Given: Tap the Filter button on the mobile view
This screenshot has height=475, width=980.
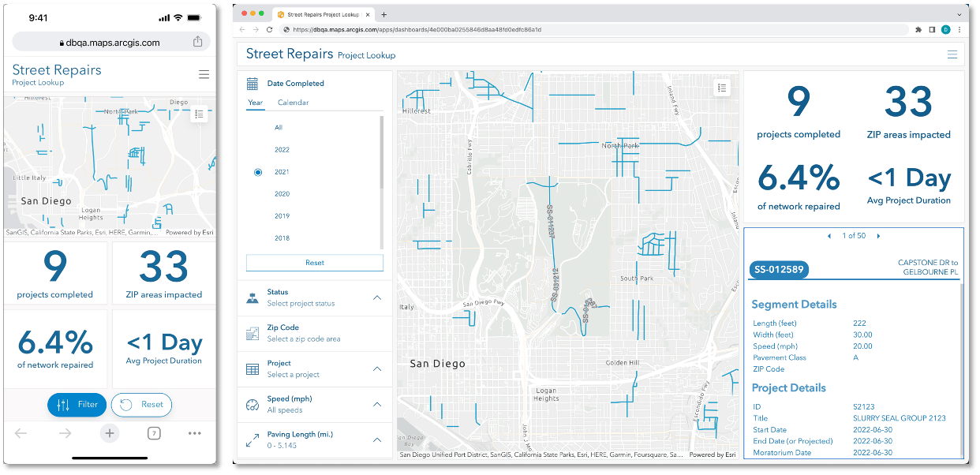Looking at the screenshot, I should point(77,405).
